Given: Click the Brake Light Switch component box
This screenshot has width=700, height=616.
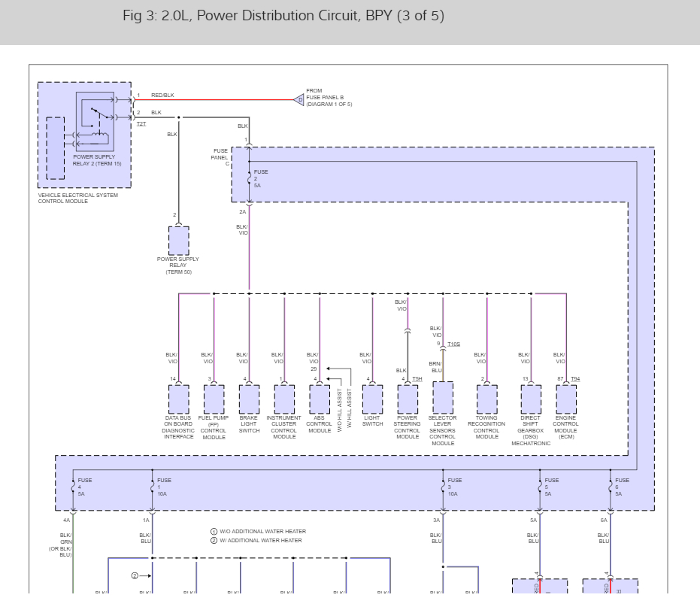Looking at the screenshot, I should (249, 399).
